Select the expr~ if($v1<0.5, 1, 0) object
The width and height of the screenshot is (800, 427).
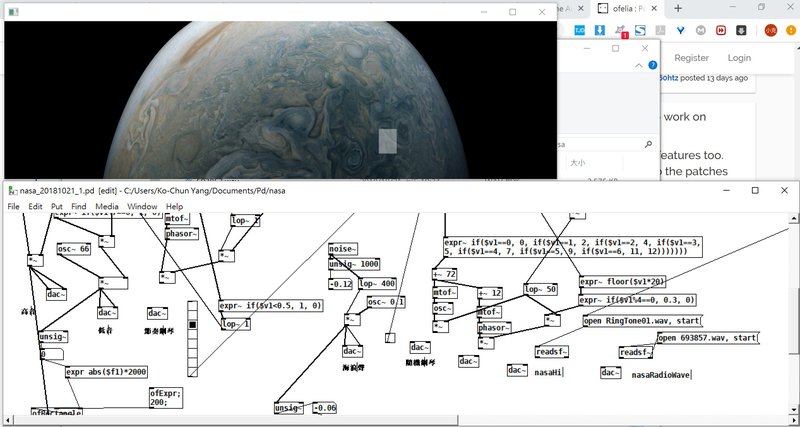click(271, 306)
